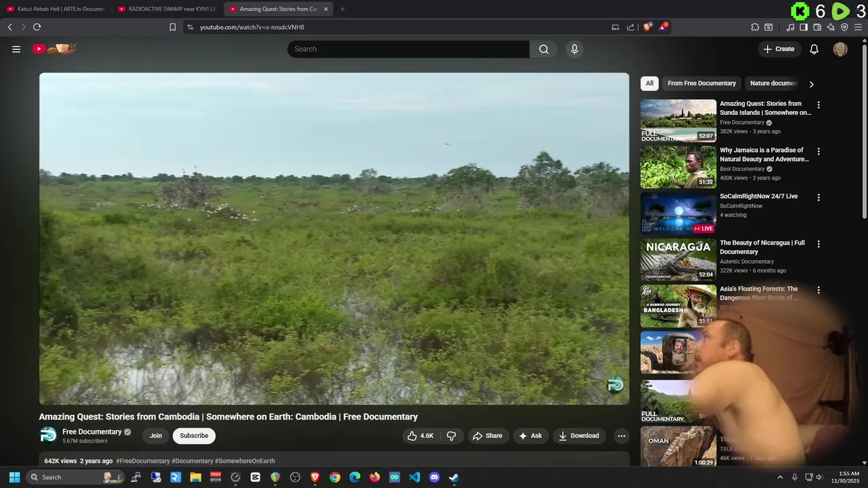This screenshot has width=868, height=488.
Task: Click browser back arrow
Action: click(x=10, y=27)
